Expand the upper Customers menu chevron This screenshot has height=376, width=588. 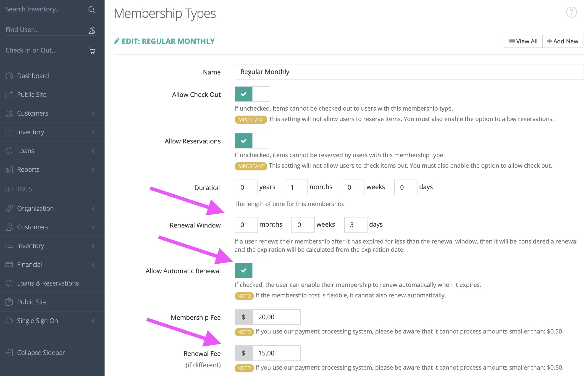tap(93, 113)
